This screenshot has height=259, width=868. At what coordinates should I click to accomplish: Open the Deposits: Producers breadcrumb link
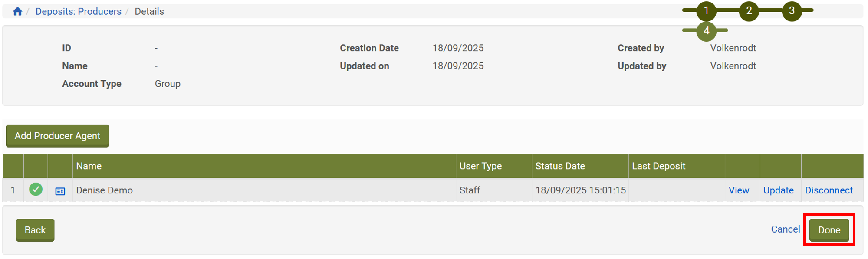click(x=78, y=11)
